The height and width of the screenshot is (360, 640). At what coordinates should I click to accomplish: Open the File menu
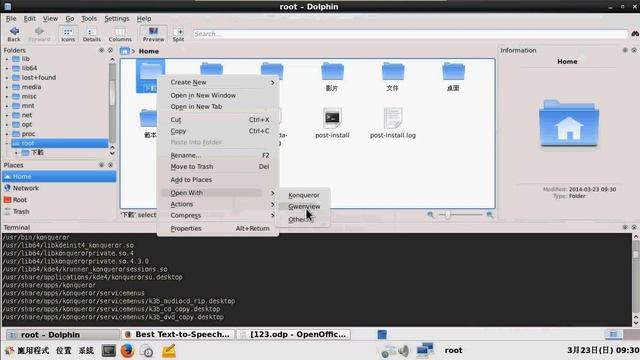11,18
